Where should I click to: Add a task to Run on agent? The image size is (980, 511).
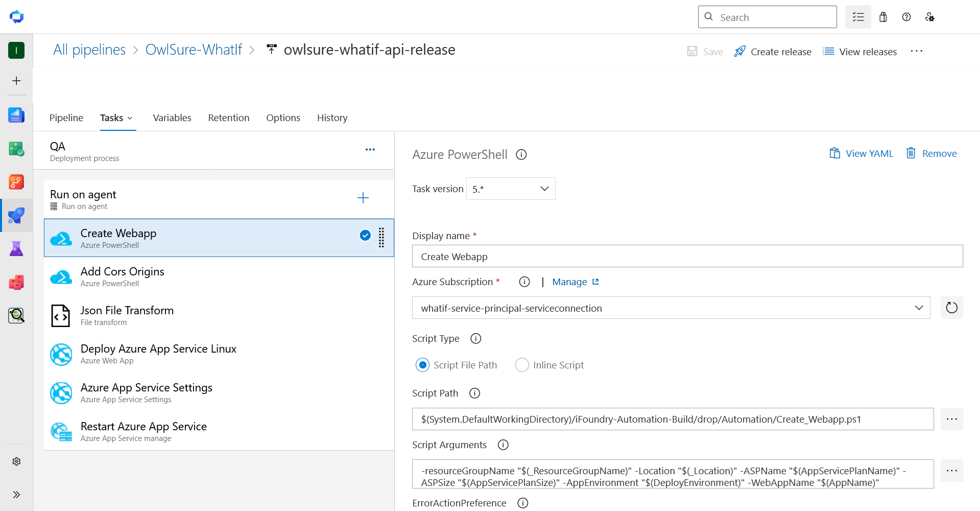coord(363,198)
